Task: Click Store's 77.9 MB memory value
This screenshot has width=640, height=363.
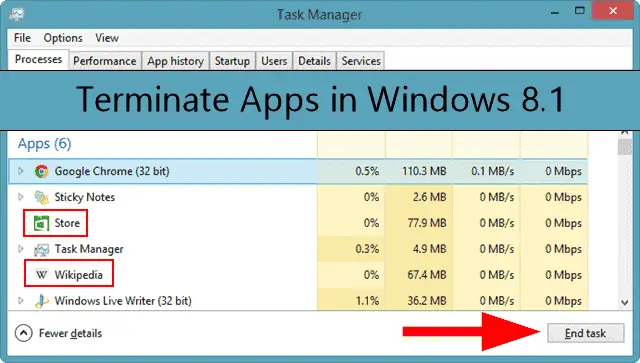Action: (427, 223)
